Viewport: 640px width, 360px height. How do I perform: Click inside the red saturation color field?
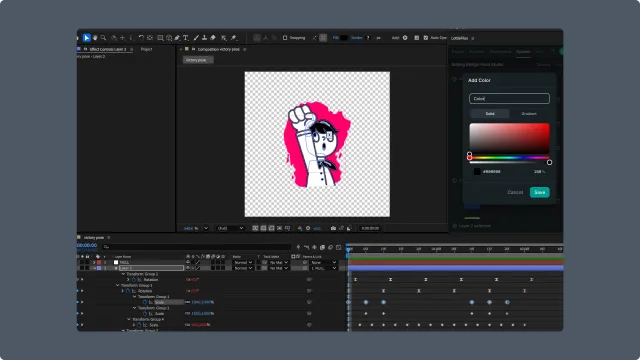[509, 138]
